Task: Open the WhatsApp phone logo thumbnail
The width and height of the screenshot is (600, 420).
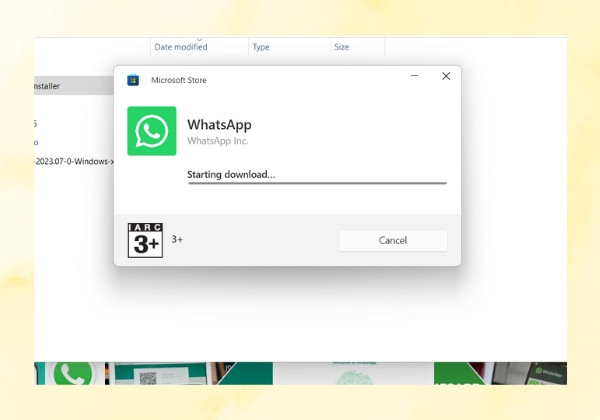Action: coord(71,373)
